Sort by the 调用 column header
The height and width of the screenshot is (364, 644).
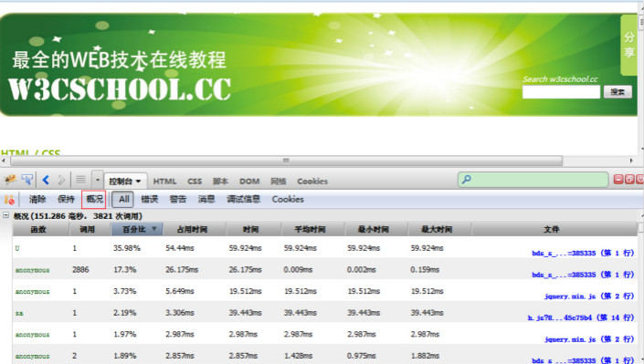[x=90, y=229]
